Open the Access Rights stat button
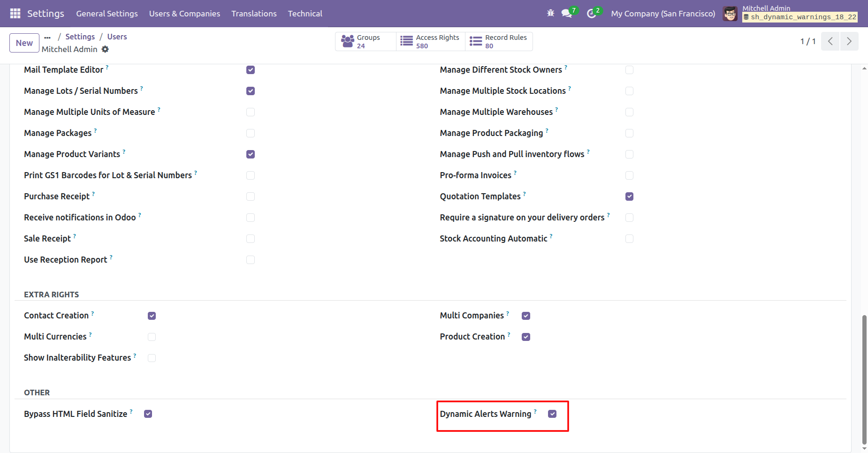868x453 pixels. [x=430, y=41]
